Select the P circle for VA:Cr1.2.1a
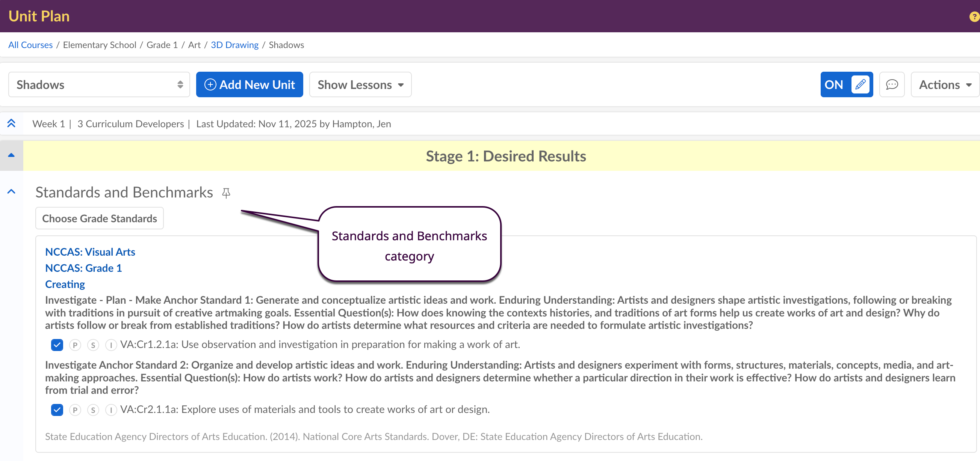The image size is (980, 461). coord(75,345)
